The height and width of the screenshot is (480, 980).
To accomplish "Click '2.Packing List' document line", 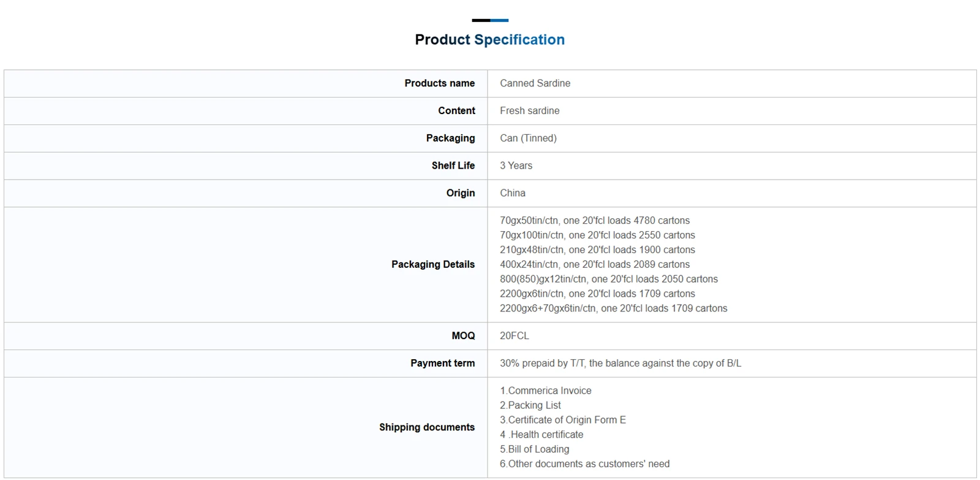I will [530, 406].
